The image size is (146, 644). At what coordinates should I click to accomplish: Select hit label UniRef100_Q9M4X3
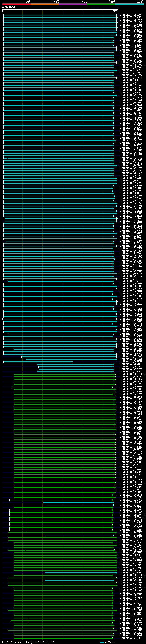131,60
